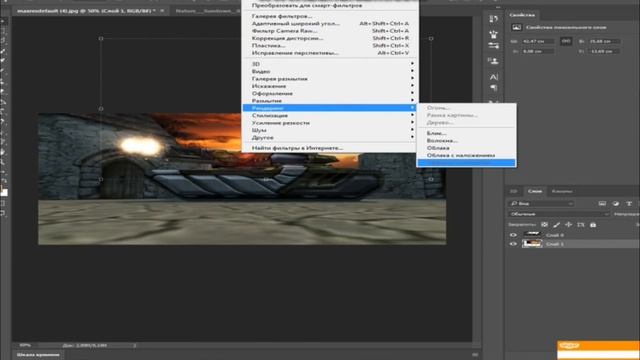
Task: Choose Коррекция дисторсии menu item
Action: (330, 38)
